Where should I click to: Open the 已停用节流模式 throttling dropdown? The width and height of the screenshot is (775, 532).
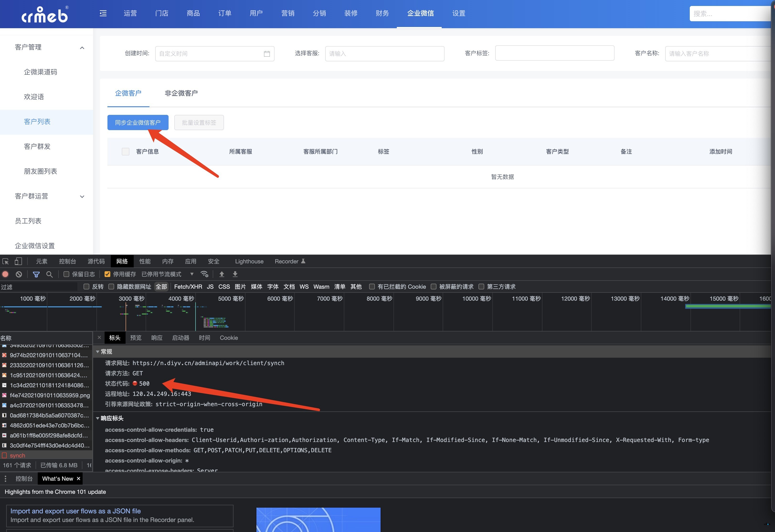point(168,274)
